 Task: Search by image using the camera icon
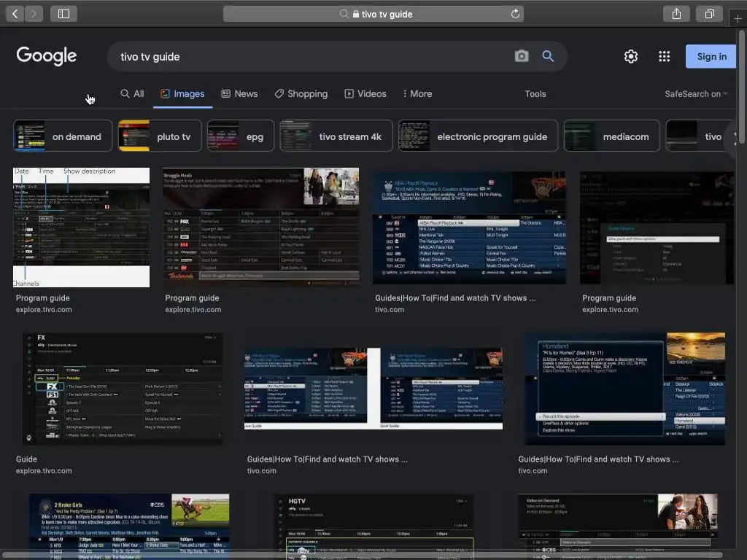[x=522, y=56]
